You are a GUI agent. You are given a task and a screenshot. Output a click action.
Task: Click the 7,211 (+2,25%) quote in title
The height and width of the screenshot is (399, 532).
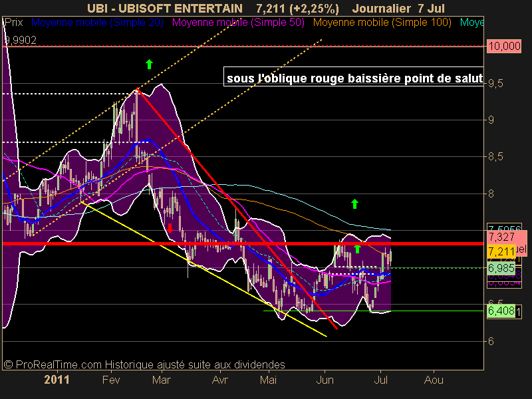[297, 9]
